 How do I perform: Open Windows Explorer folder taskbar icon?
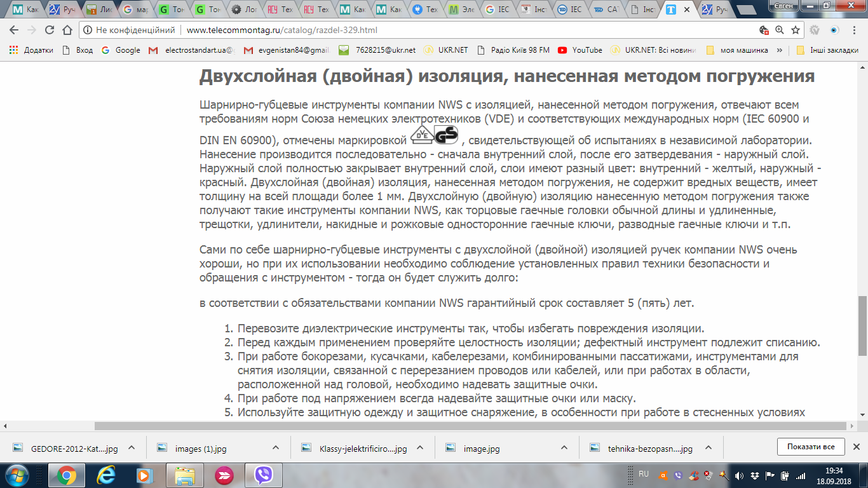[x=184, y=475]
